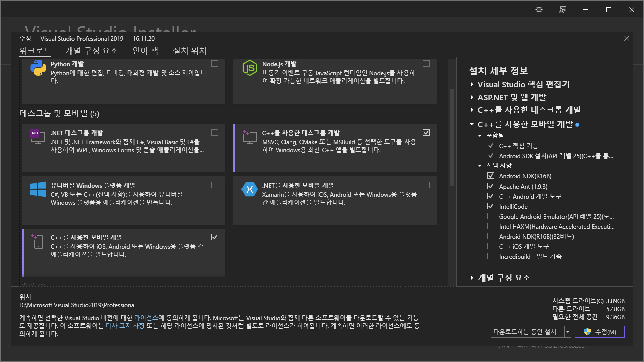Collapse the 포함됨 section
The image size is (644, 362).
tap(480, 136)
